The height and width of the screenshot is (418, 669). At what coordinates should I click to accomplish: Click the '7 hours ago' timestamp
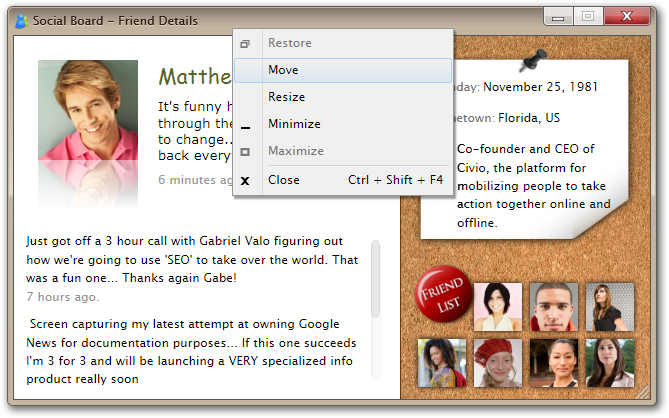pos(62,297)
